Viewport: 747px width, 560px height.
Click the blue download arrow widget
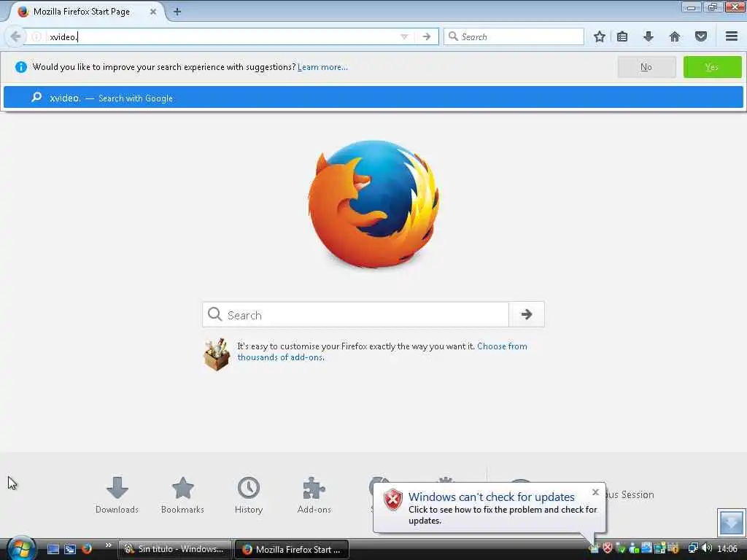(731, 522)
